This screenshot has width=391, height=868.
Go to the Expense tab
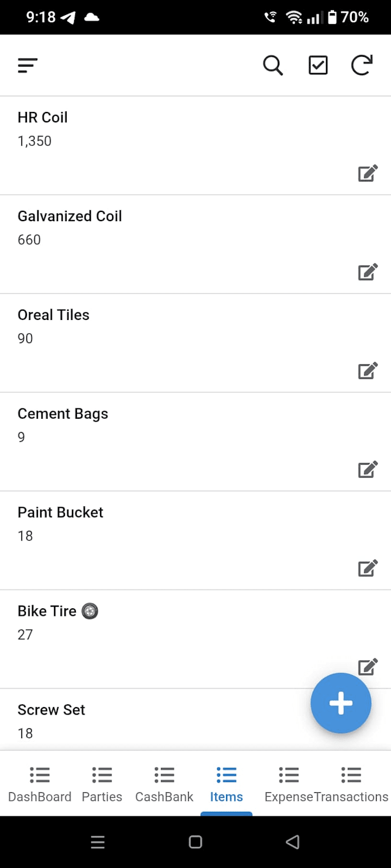[x=289, y=784]
